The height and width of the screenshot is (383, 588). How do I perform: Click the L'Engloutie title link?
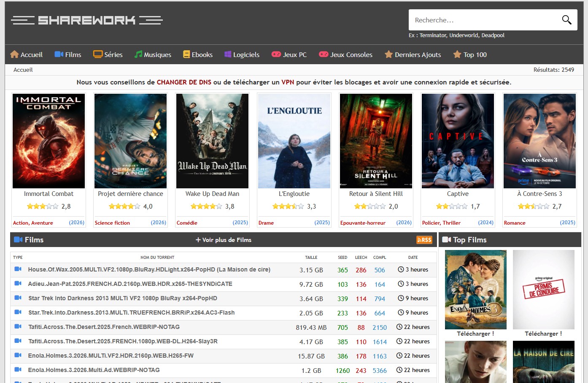coord(294,194)
